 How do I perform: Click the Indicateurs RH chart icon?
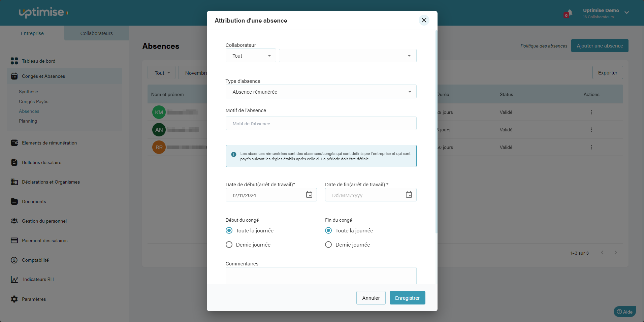click(14, 280)
